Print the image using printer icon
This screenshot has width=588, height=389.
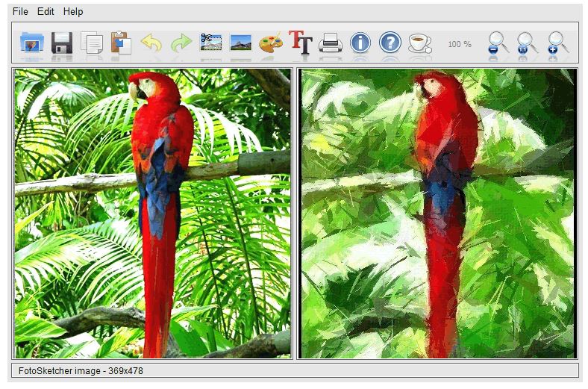(x=331, y=43)
